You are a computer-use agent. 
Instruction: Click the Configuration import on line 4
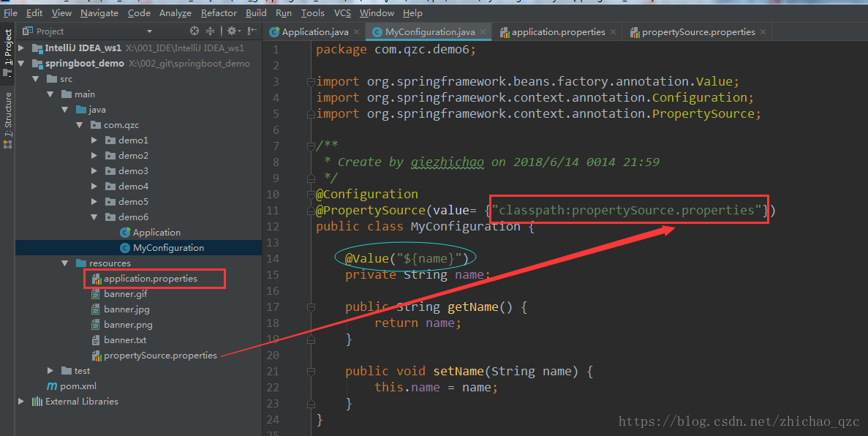(699, 97)
